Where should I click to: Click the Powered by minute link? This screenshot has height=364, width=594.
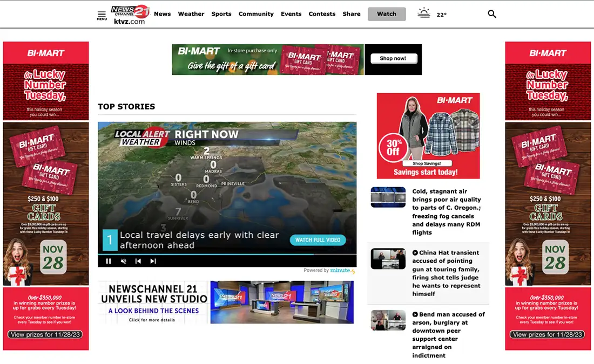tap(329, 271)
